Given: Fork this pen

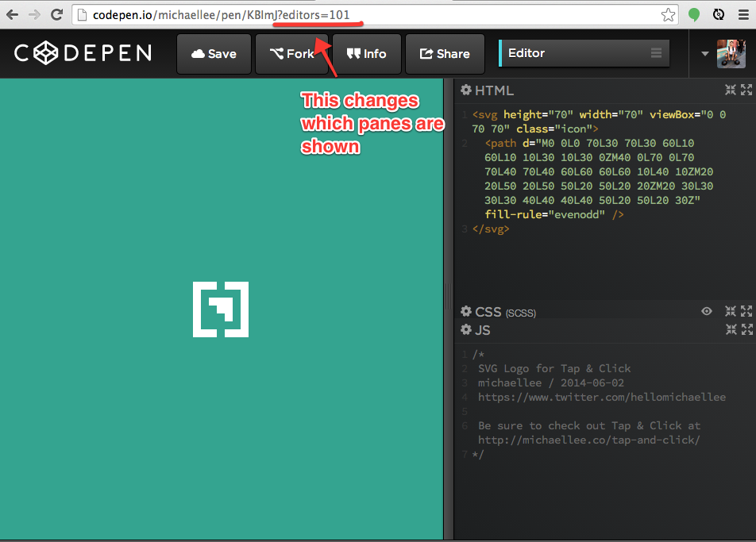Looking at the screenshot, I should point(291,54).
